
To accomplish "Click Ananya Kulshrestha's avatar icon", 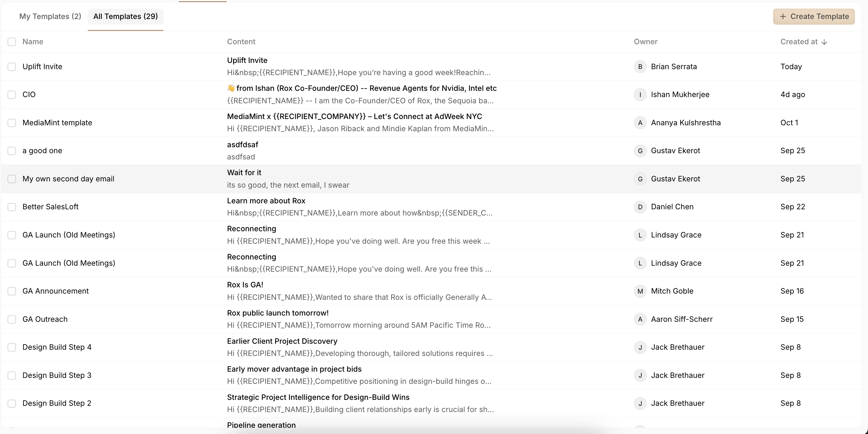I will [640, 123].
